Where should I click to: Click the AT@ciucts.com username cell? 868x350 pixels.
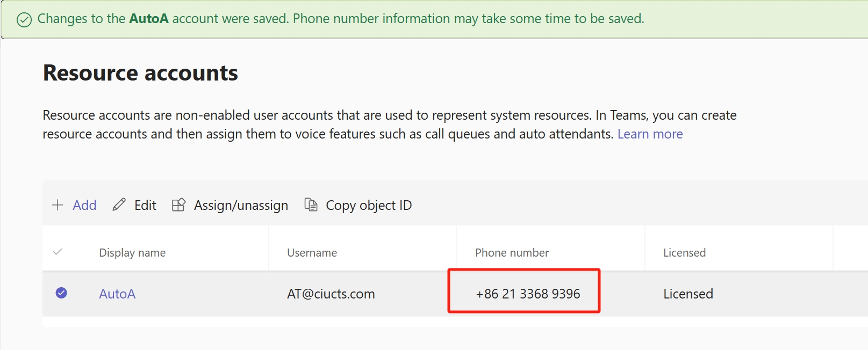331,294
